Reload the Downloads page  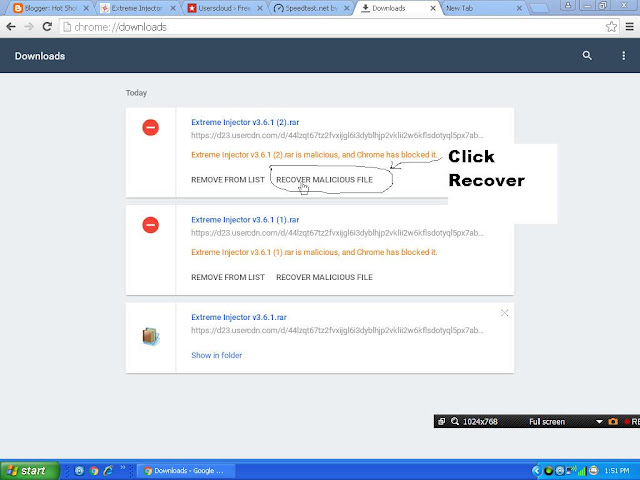[47, 27]
